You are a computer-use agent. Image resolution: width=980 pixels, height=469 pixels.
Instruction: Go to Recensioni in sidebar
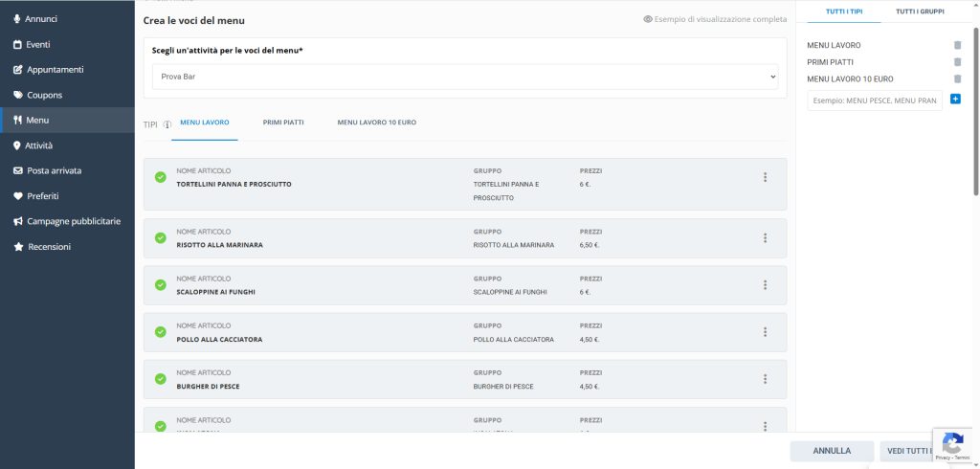(x=48, y=247)
